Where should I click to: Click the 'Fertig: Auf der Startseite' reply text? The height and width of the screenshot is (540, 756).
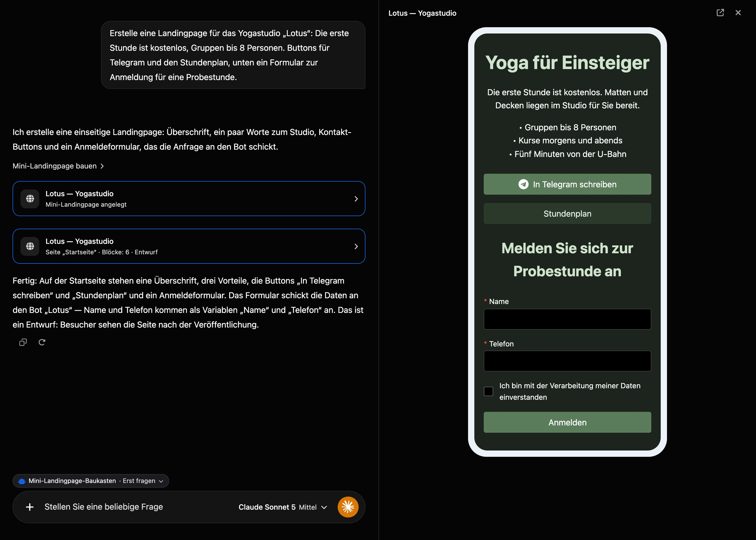[x=188, y=303]
